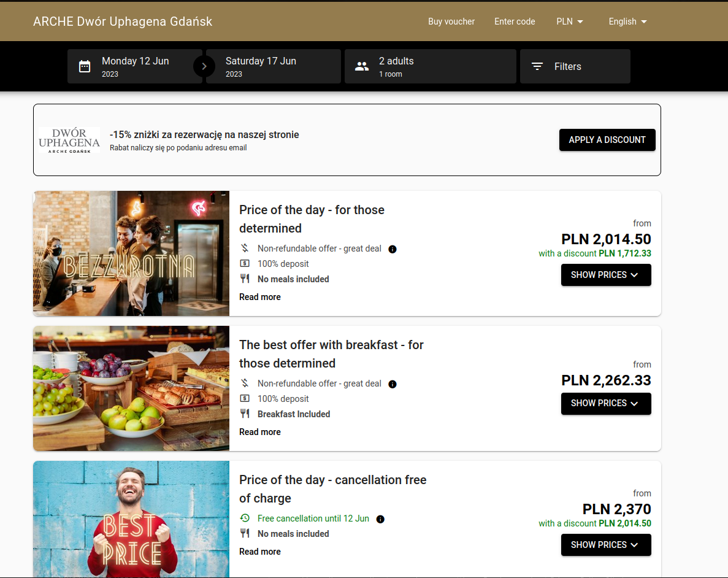Click the cutlery icon beside No meals included in first offer
Viewport: 728px width, 578px height.
[x=245, y=279]
